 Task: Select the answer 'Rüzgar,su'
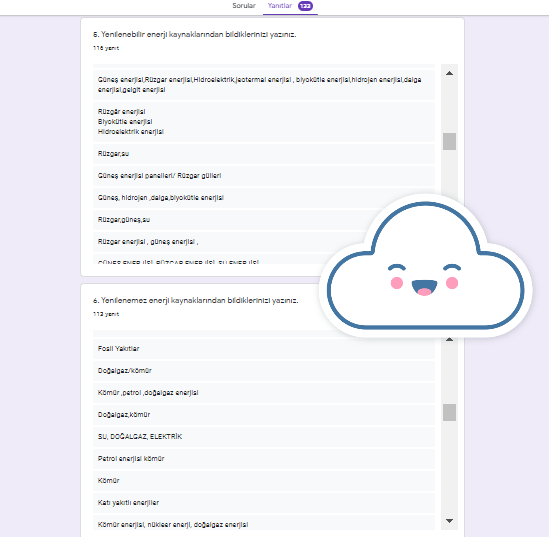click(264, 154)
